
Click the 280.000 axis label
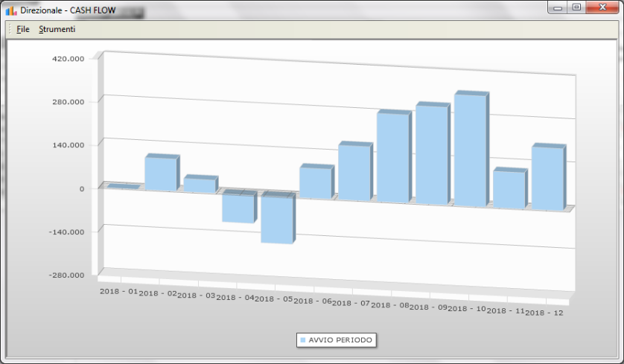[68, 102]
